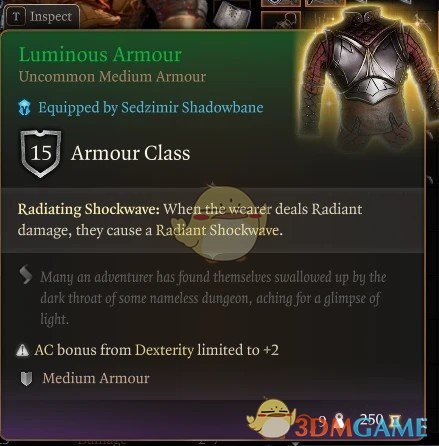Open the Inspect view for this item

41,17
